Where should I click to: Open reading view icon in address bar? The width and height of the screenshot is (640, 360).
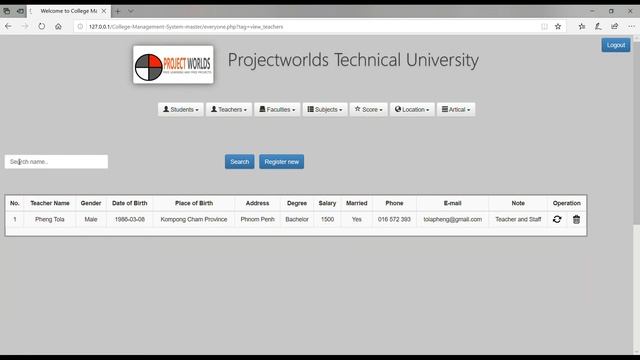click(544, 27)
